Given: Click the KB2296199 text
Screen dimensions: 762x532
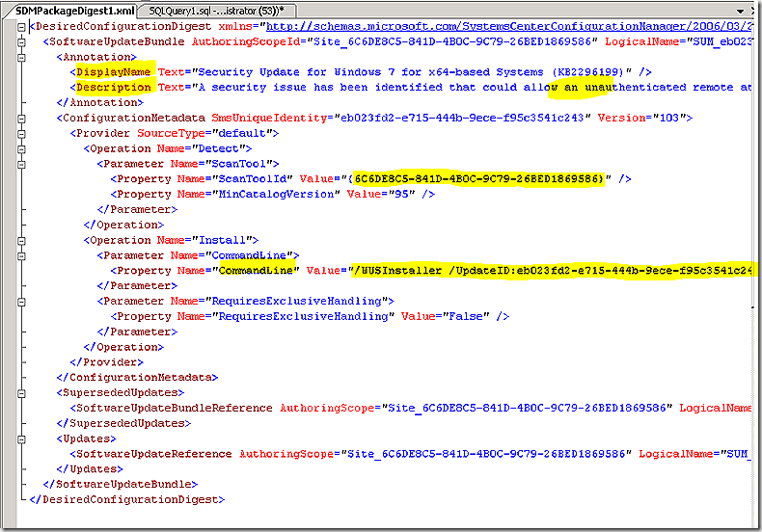Looking at the screenshot, I should coord(589,72).
